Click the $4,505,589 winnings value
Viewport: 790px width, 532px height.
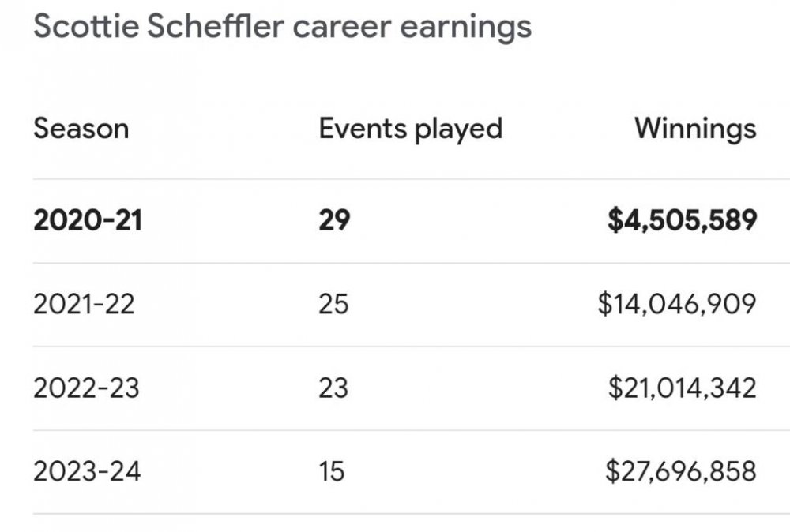[682, 220]
